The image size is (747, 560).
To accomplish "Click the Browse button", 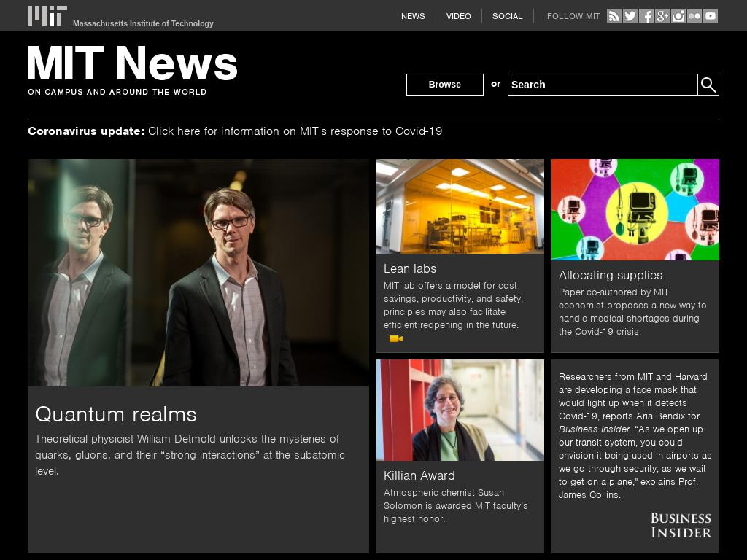I will tap(445, 85).
